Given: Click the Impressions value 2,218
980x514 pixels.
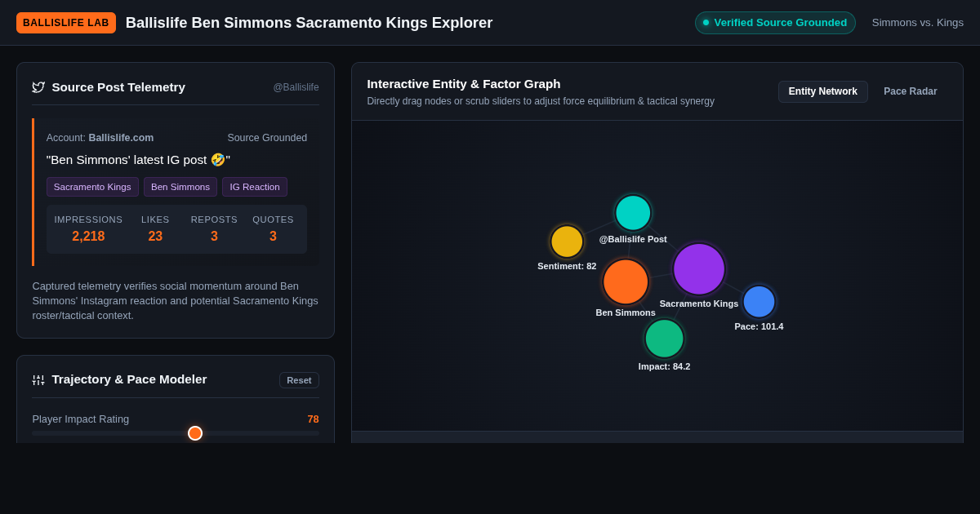Looking at the screenshot, I should tap(88, 237).
